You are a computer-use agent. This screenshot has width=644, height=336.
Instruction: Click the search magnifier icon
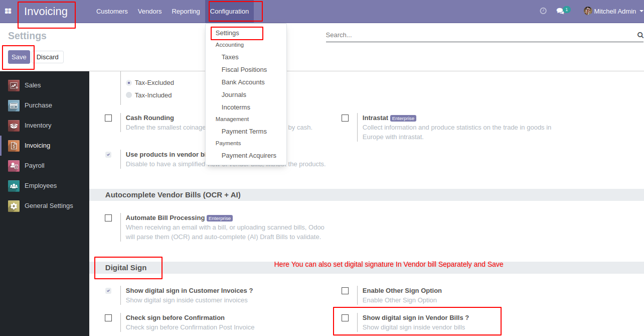[x=640, y=35]
